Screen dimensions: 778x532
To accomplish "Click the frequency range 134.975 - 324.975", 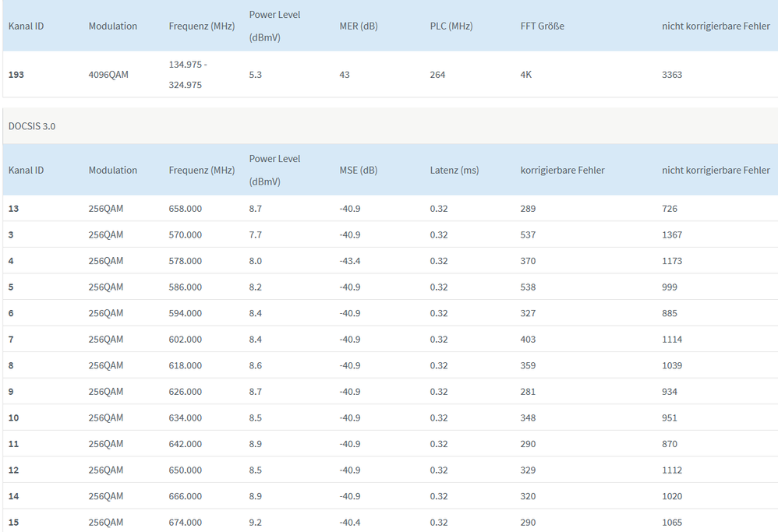I will pyautogui.click(x=187, y=74).
